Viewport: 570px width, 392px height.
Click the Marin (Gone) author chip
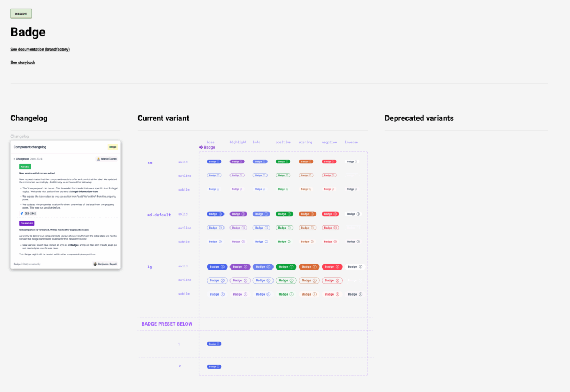(x=106, y=159)
